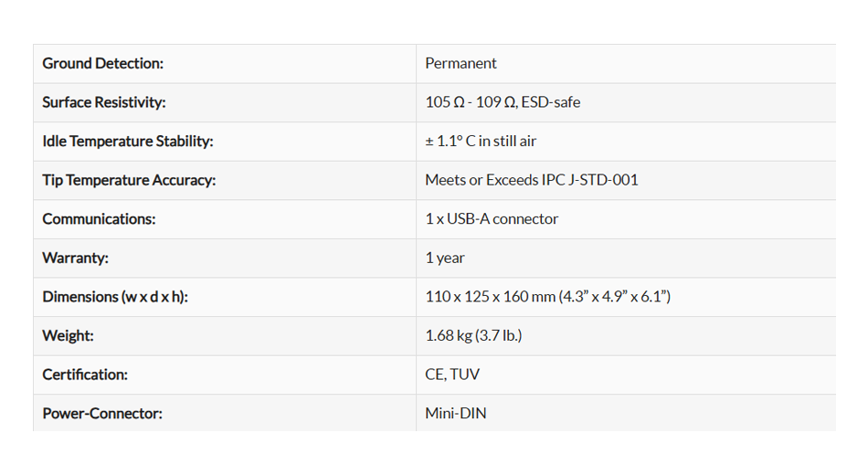Click the Power-Connector label
This screenshot has height=475, width=868.
pyautogui.click(x=102, y=413)
